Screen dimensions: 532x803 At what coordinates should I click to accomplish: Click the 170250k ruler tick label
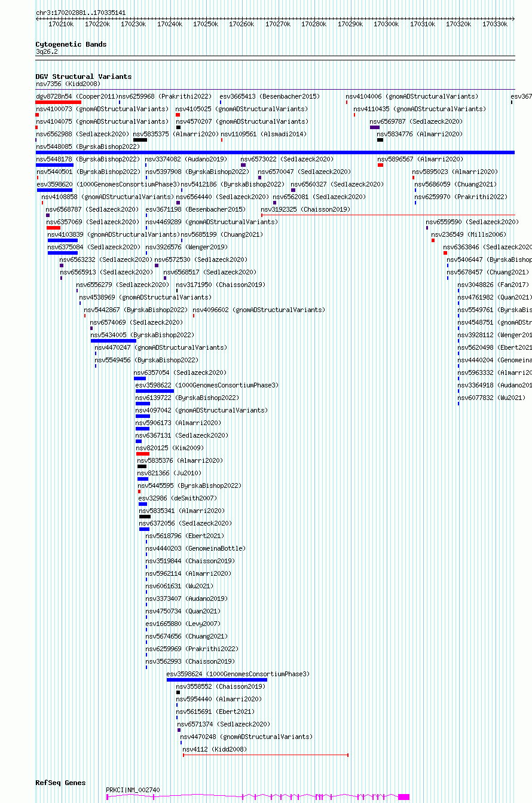[206, 24]
